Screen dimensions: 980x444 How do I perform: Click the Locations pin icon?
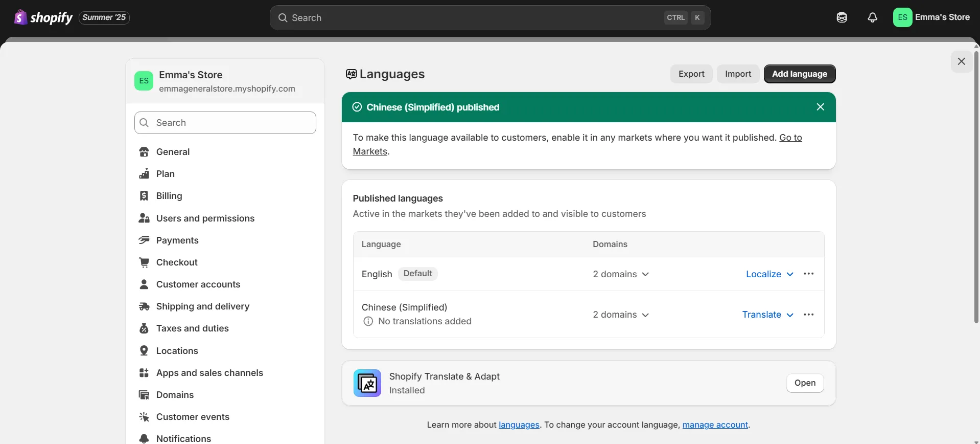(x=144, y=351)
